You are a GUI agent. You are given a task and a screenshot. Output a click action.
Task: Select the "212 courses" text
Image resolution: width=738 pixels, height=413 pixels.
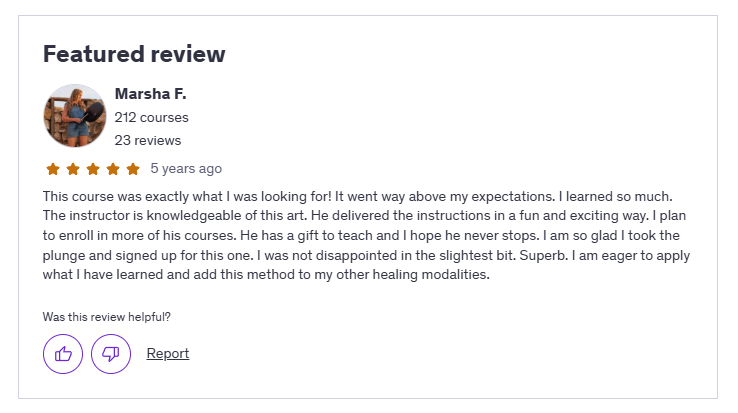[152, 117]
